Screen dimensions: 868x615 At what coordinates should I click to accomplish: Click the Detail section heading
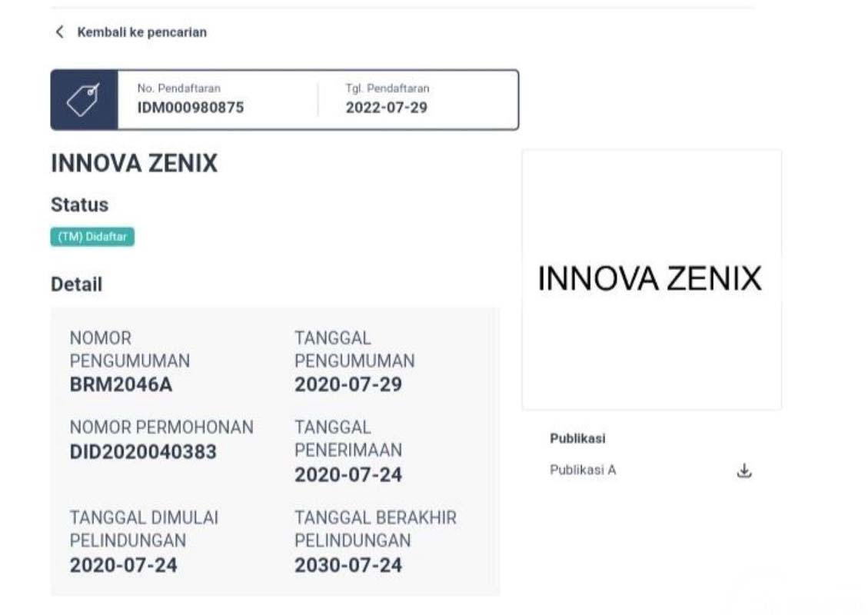[x=76, y=284]
